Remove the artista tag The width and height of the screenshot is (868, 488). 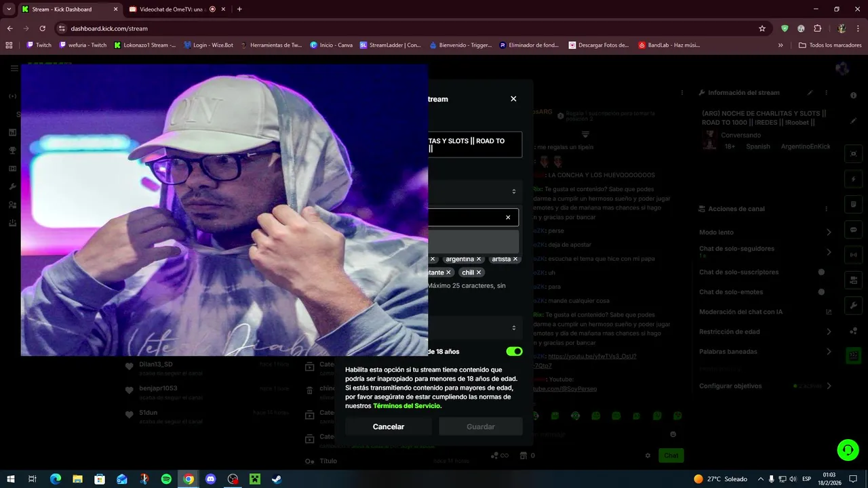515,259
